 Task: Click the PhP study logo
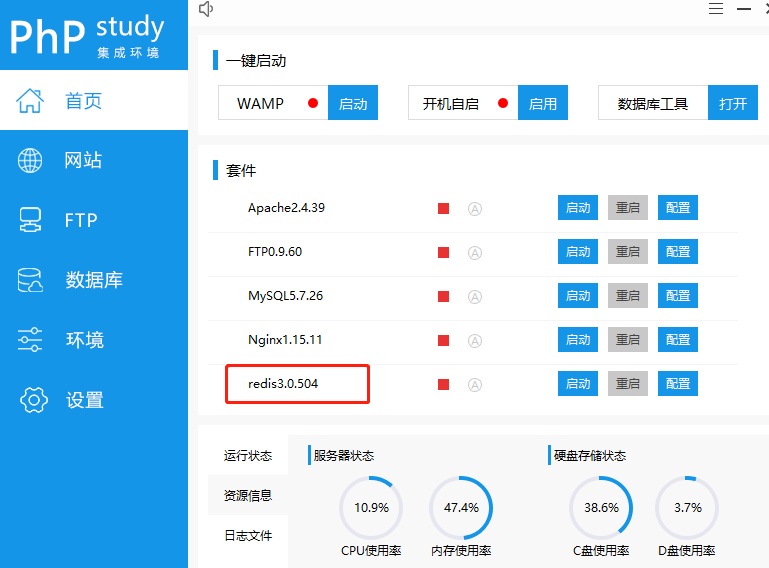click(87, 36)
